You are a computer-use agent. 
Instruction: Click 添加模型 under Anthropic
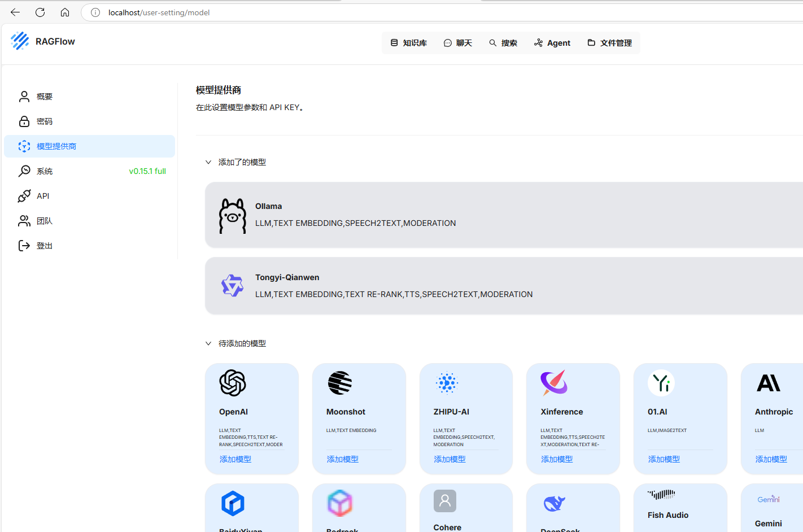771,459
